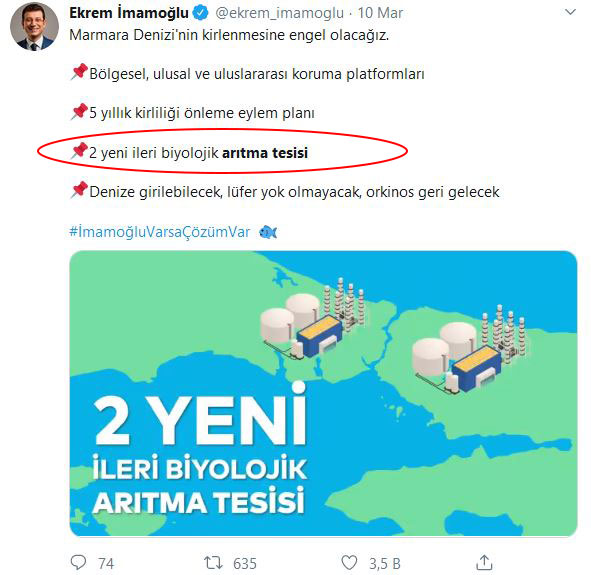
Task: Click the circled arıtma tesisi text
Action: coord(265,153)
